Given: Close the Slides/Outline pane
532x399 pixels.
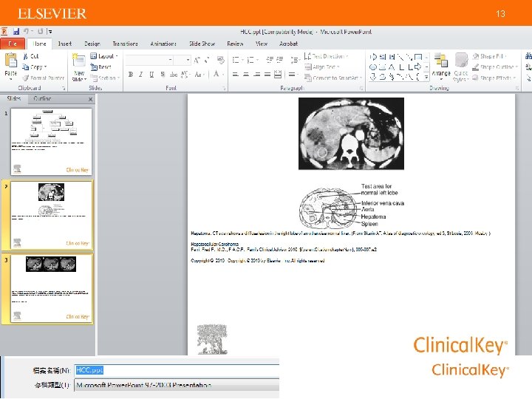Looking at the screenshot, I should click(90, 99).
